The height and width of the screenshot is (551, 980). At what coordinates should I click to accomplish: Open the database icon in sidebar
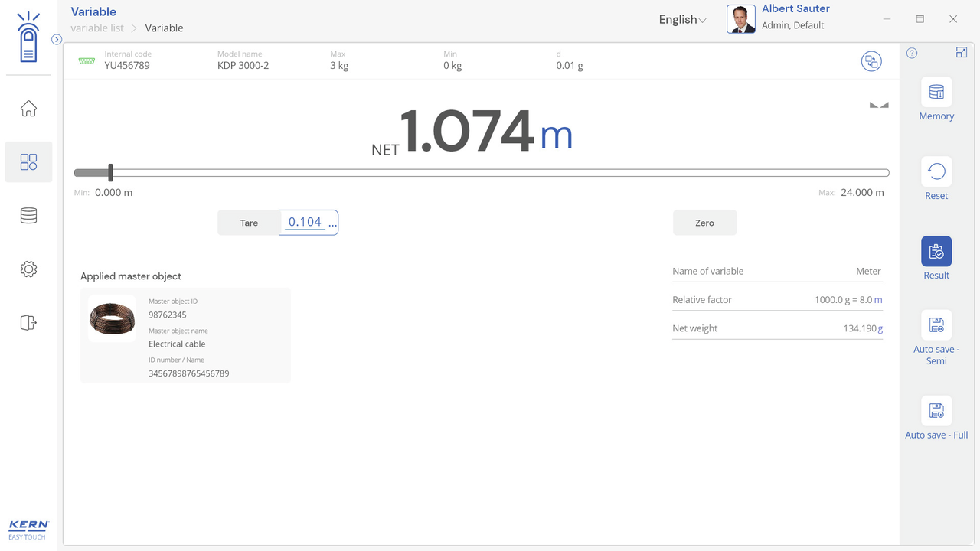[28, 216]
